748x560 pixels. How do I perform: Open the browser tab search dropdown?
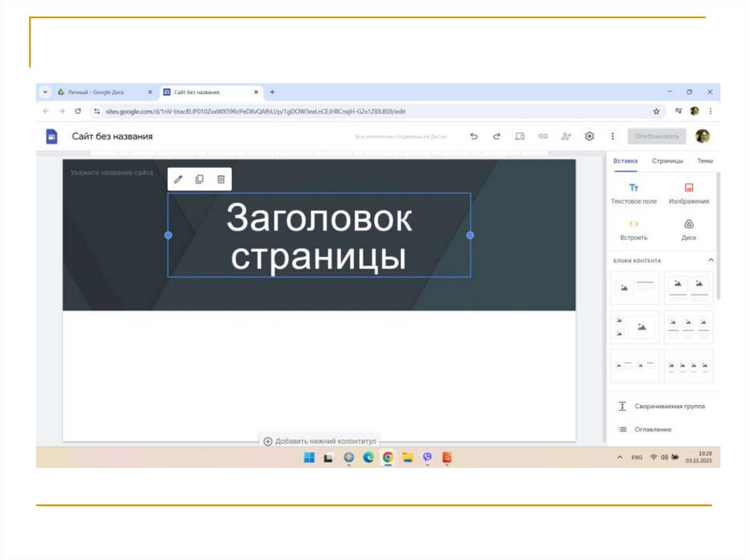point(45,92)
